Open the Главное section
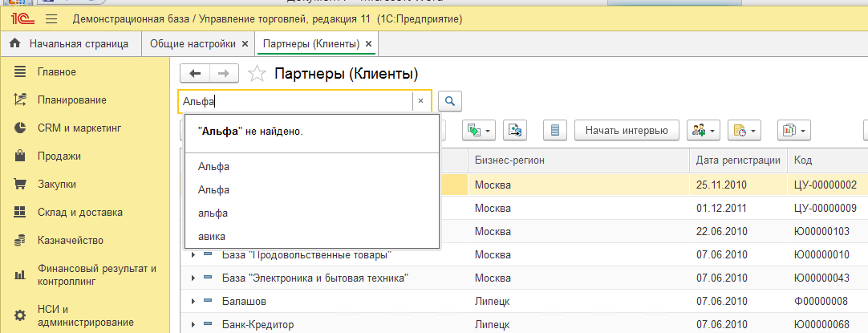 click(x=57, y=71)
